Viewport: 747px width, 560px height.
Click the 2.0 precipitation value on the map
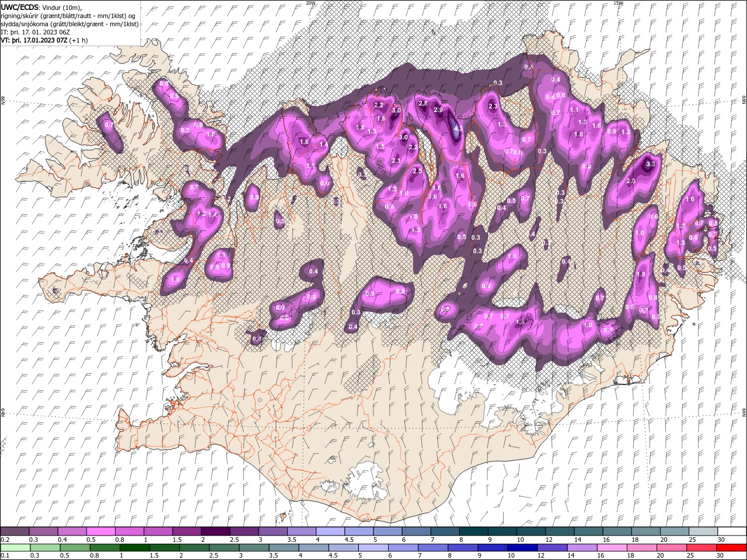point(631,181)
